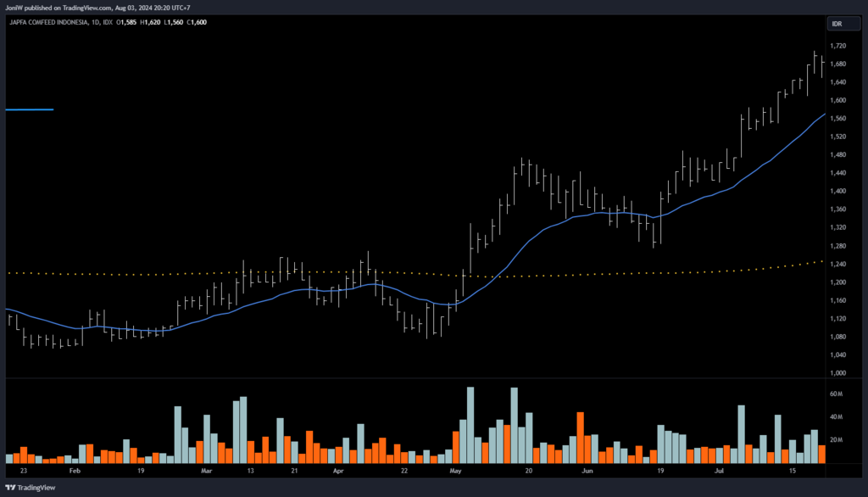Click the 40M volume axis label
868x497 pixels.
(x=837, y=417)
